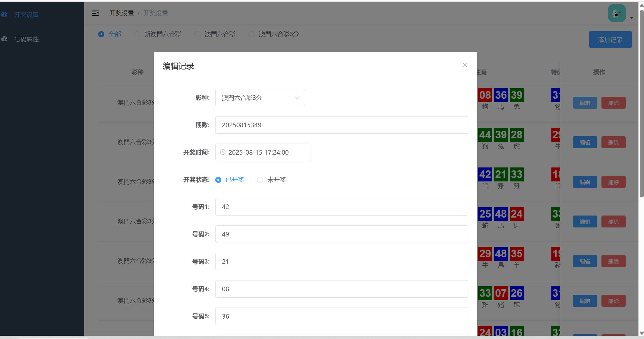The image size is (644, 339).
Task: Open the 彩种 dropdown showing 澳門六合彩3分
Action: click(x=260, y=98)
